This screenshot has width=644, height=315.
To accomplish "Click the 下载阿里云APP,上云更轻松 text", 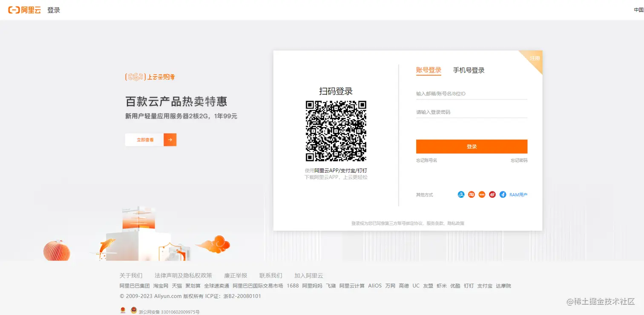I will click(x=336, y=177).
